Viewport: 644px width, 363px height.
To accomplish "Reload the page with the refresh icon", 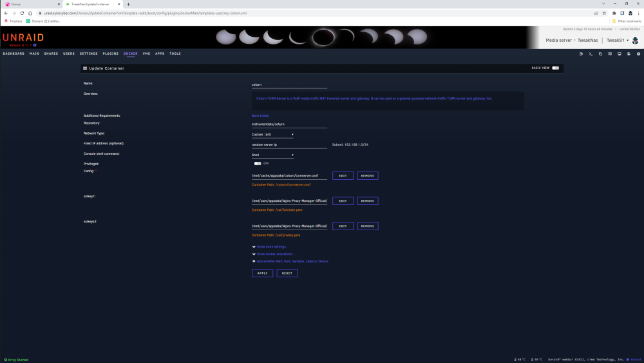I will click(22, 13).
